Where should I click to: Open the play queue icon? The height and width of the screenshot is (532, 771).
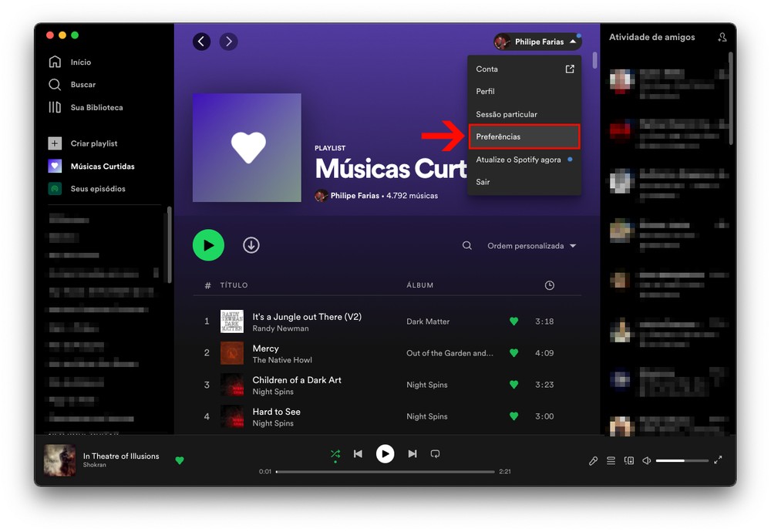[x=611, y=460]
